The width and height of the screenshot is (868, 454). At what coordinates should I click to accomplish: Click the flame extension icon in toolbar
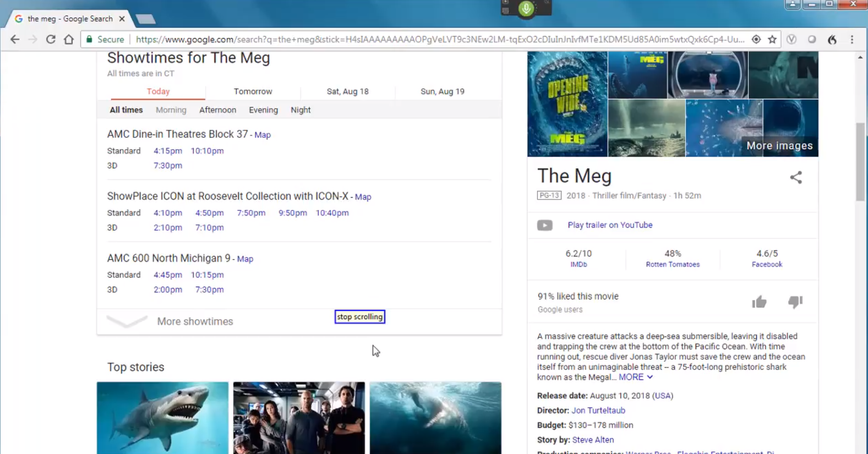(832, 40)
